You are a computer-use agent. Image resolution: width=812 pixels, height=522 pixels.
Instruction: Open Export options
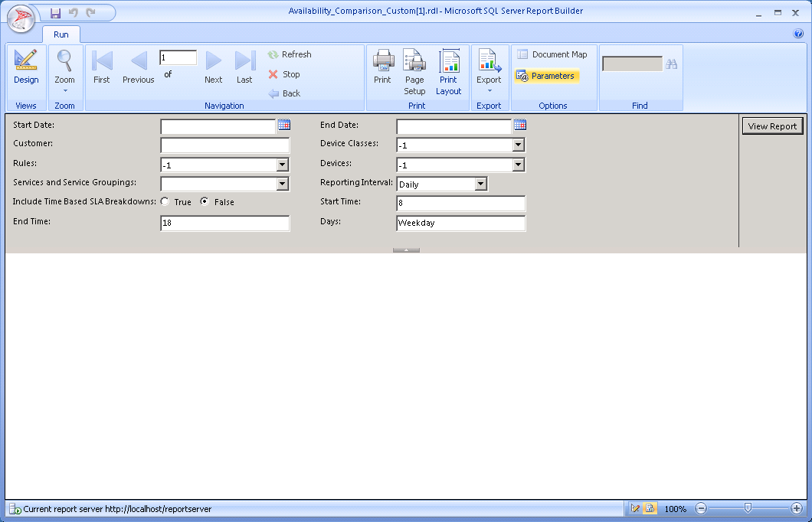point(489,71)
